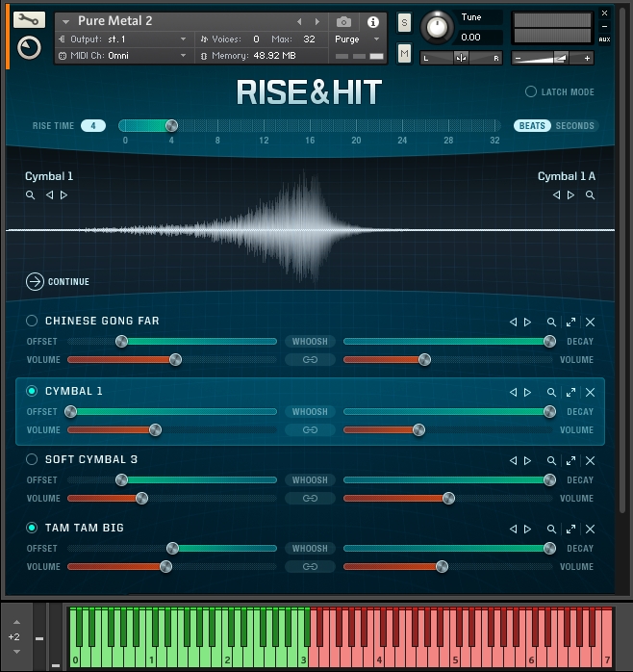Screen dimensions: 633x672
Task: Open the Pure Metal 2 instrument menu arrow
Action: point(65,21)
